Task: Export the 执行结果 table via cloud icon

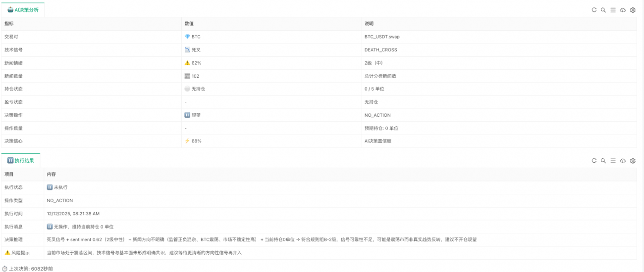Action: point(623,161)
